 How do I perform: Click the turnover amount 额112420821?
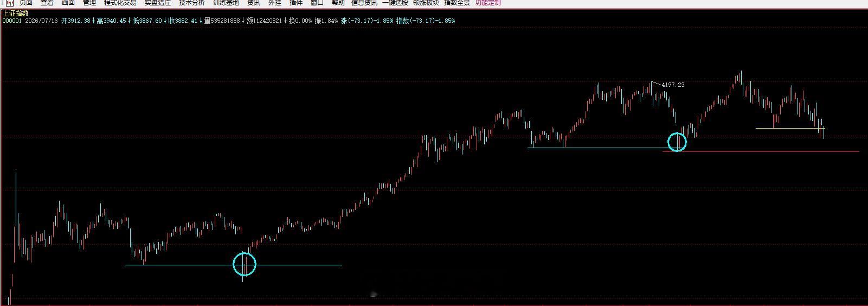(264, 21)
